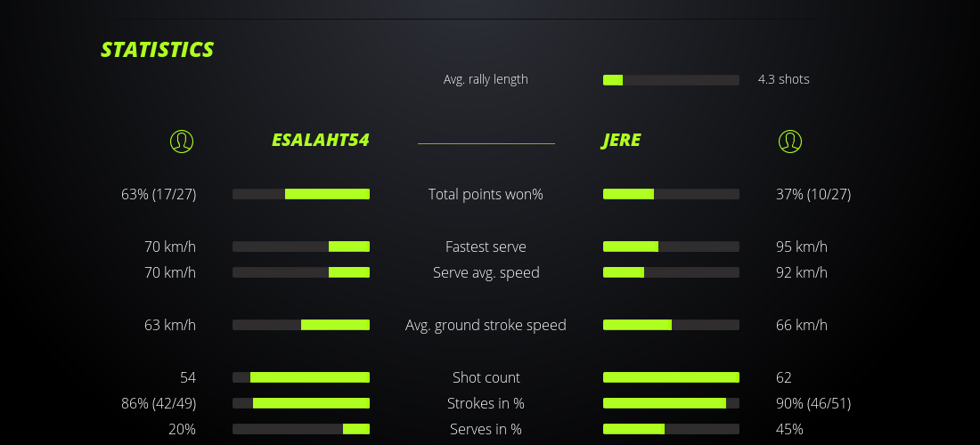Click the Avg. ground stroke speed label
The image size is (980, 445).
click(x=486, y=325)
